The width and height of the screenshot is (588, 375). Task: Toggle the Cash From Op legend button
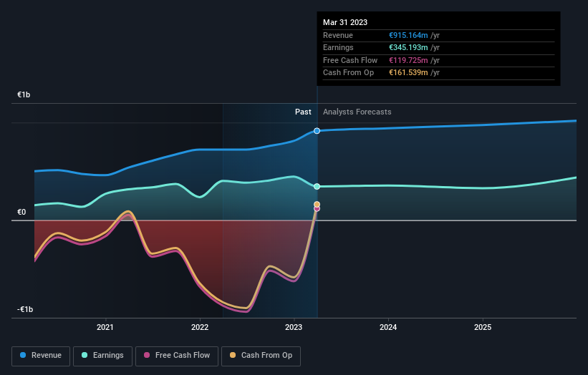point(261,356)
